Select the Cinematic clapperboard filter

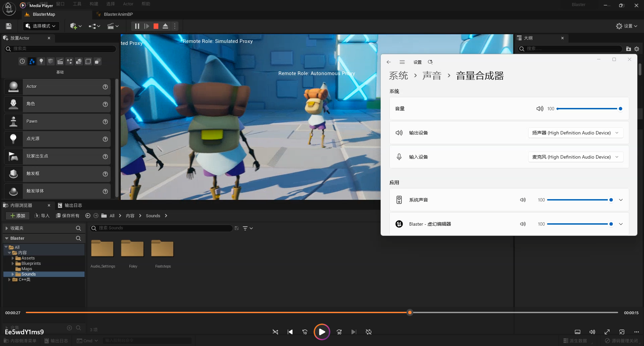pos(60,61)
